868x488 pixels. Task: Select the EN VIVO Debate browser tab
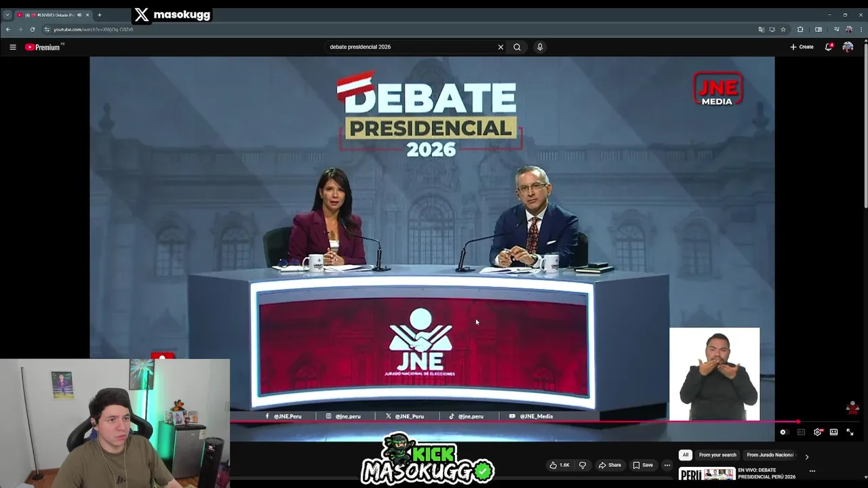tap(53, 15)
